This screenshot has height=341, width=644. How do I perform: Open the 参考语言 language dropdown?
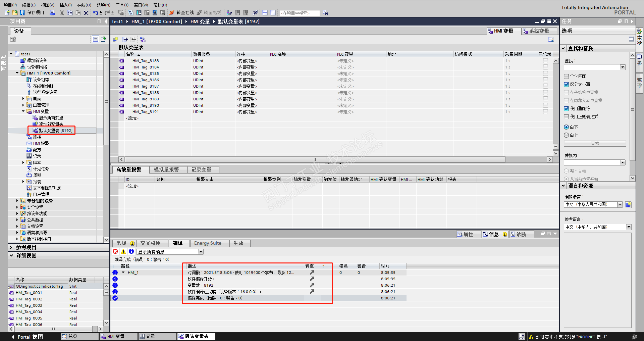(629, 227)
